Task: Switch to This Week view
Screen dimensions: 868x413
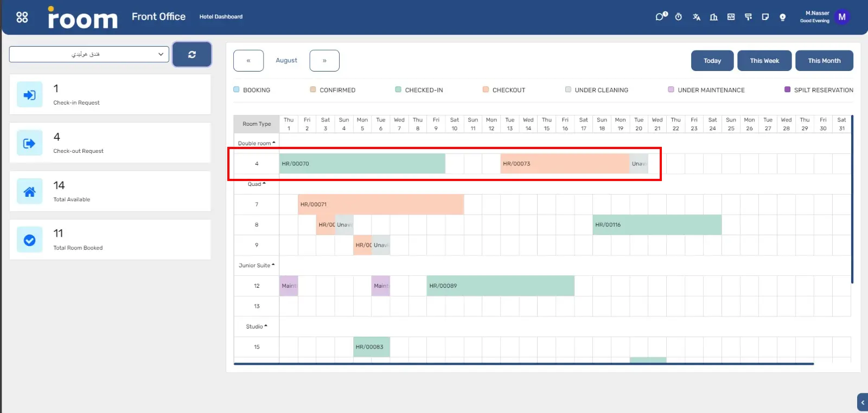Action: pyautogui.click(x=764, y=61)
